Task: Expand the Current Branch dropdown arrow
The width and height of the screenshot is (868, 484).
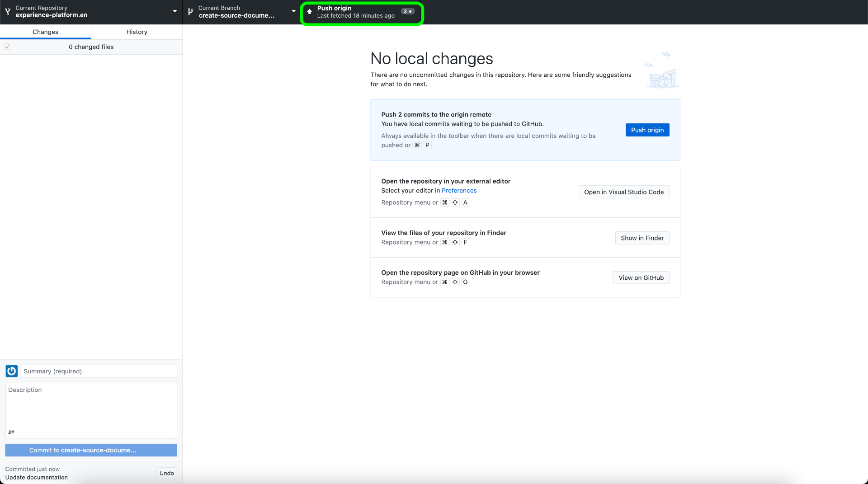Action: click(293, 11)
